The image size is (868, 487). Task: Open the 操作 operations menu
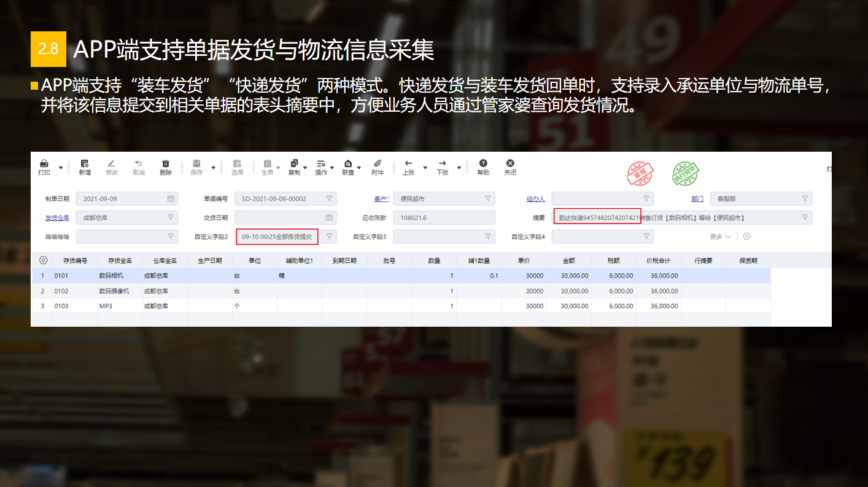[322, 167]
